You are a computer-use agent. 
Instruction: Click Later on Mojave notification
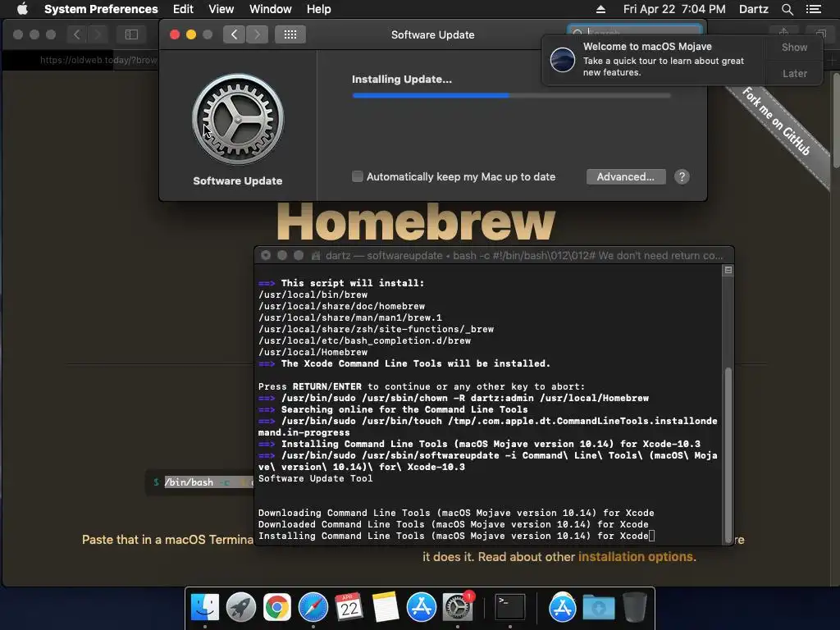coord(794,73)
